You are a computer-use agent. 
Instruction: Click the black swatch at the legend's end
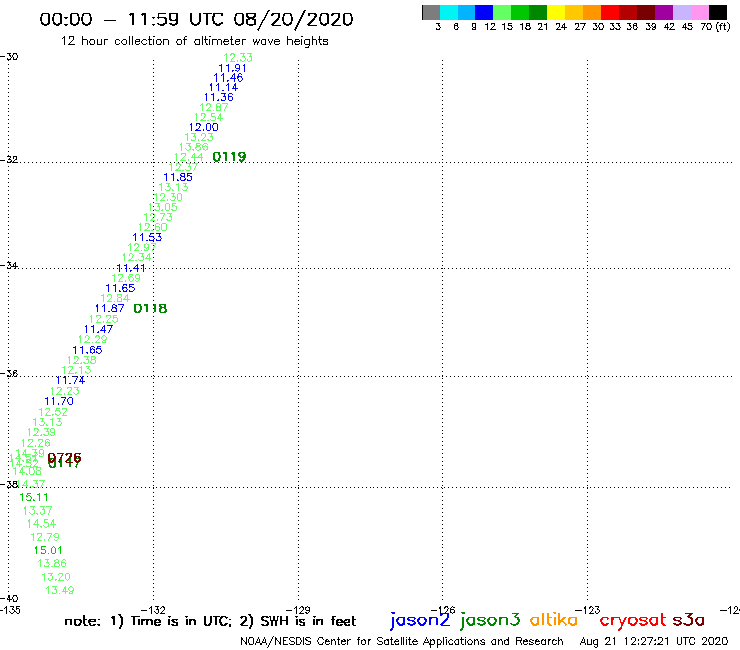point(717,12)
